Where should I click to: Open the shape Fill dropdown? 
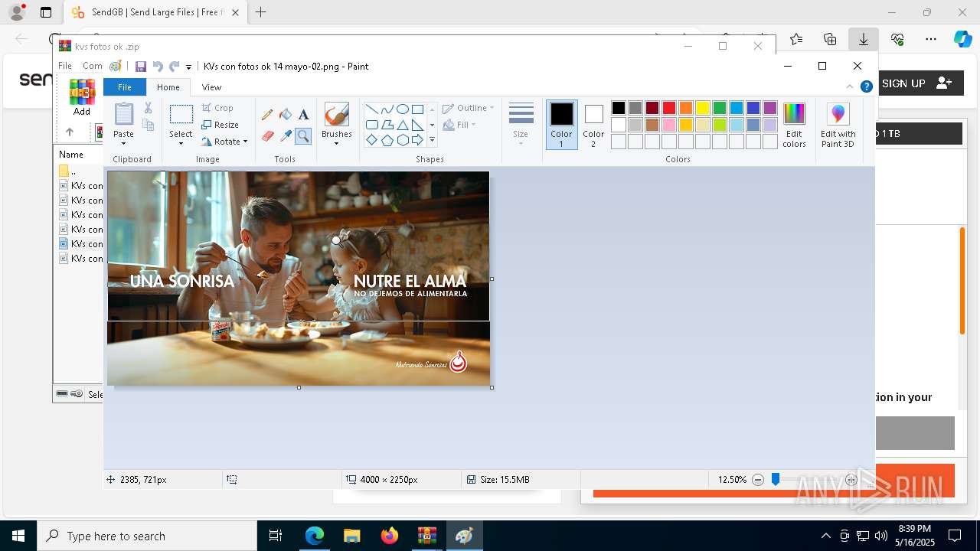tap(459, 125)
